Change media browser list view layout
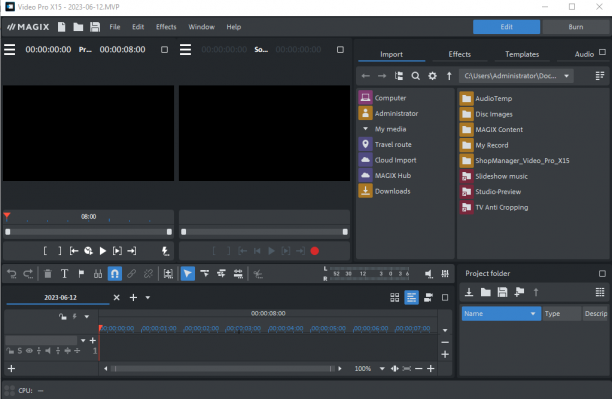 [x=600, y=76]
